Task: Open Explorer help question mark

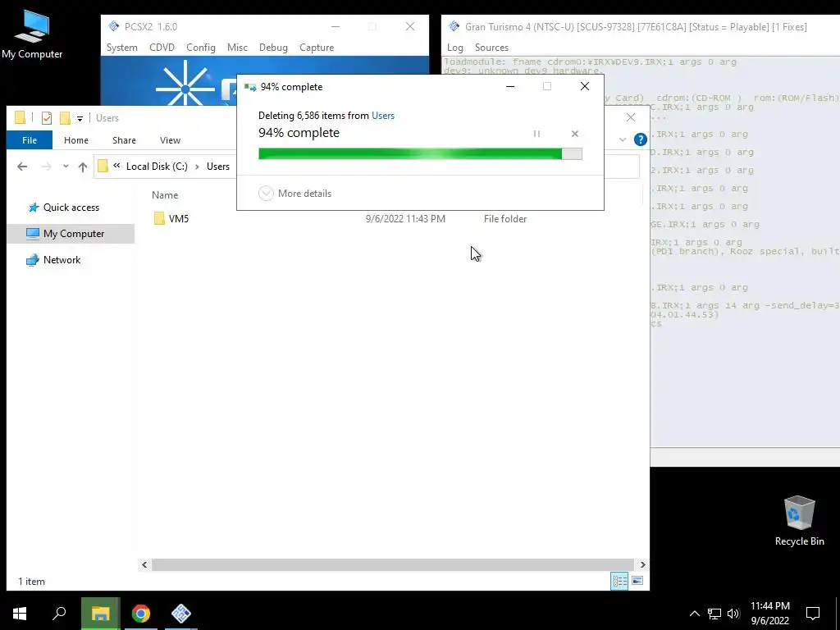Action: pos(640,139)
